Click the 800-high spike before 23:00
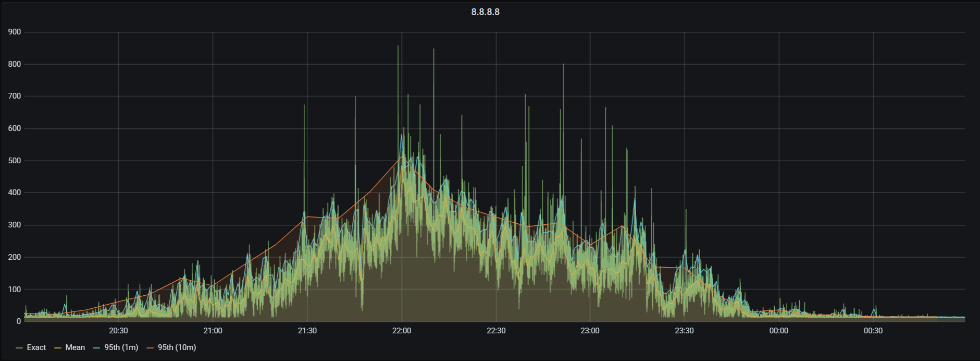Screen dimensions: 980x361 563,66
